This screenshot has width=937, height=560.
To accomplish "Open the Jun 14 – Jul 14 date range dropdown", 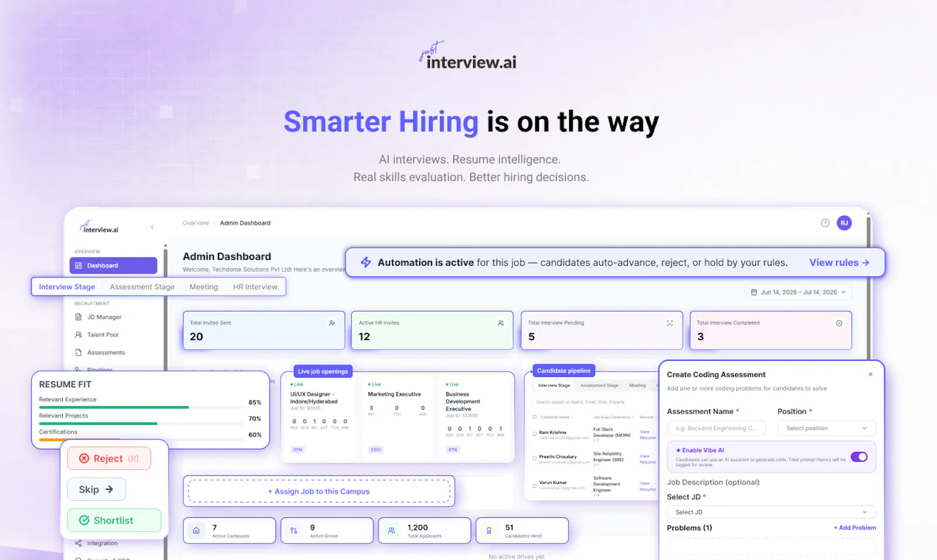I will point(798,292).
